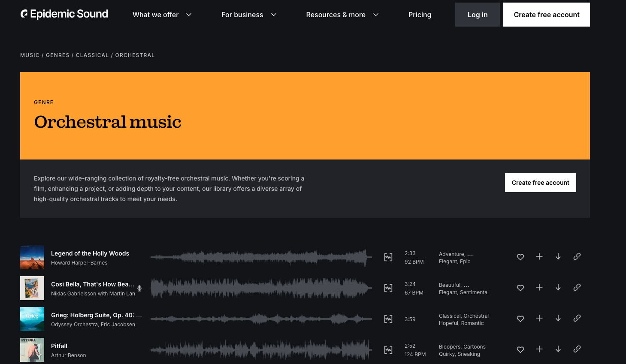Open artist Howard Harper-Barnes
626x364 pixels.
[x=79, y=263]
